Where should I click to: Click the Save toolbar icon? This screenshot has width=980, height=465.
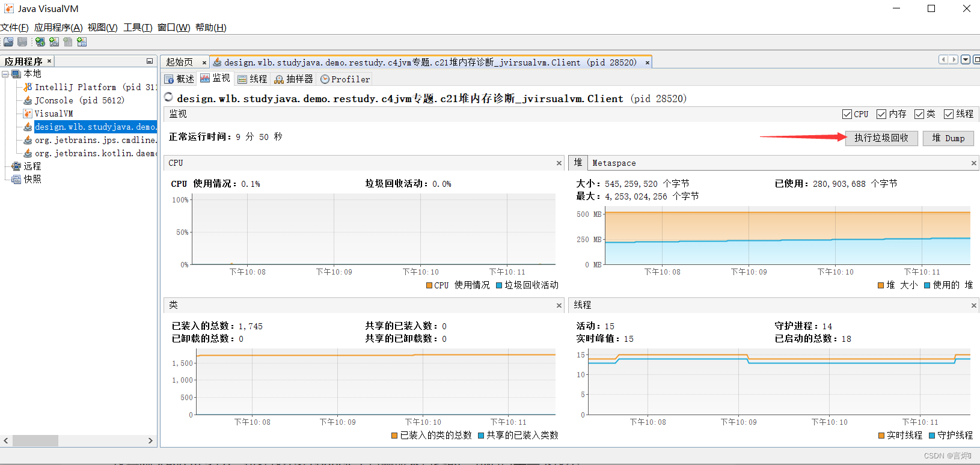[22, 42]
